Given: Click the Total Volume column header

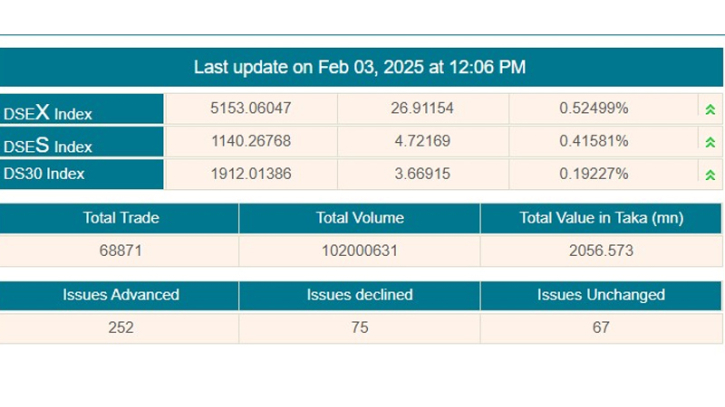Looking at the screenshot, I should (x=360, y=218).
